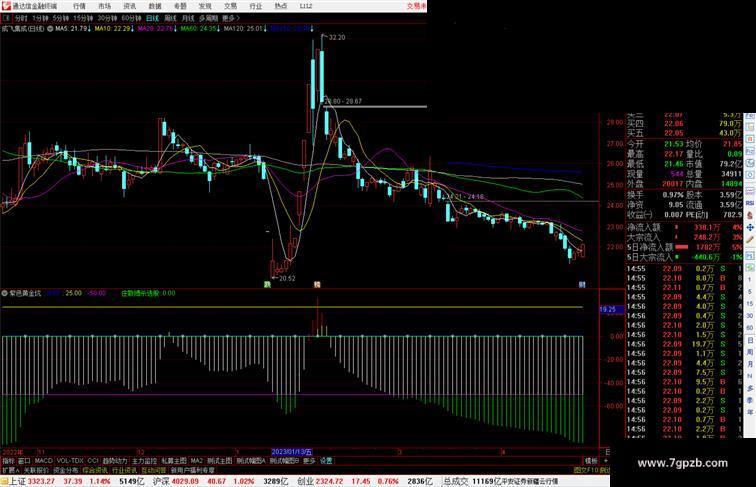Select the 日 period shortcut in right sidebar
This screenshot has height=487, width=756.
pos(750,340)
